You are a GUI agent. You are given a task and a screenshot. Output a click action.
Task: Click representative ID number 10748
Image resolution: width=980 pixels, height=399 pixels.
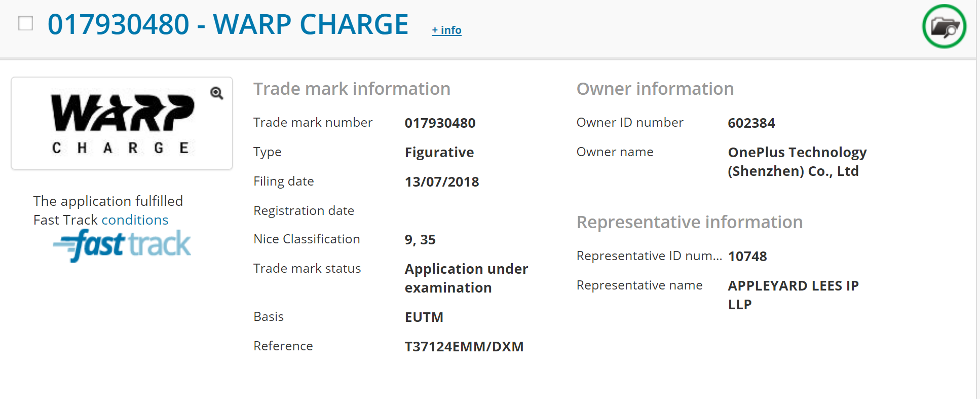click(747, 257)
